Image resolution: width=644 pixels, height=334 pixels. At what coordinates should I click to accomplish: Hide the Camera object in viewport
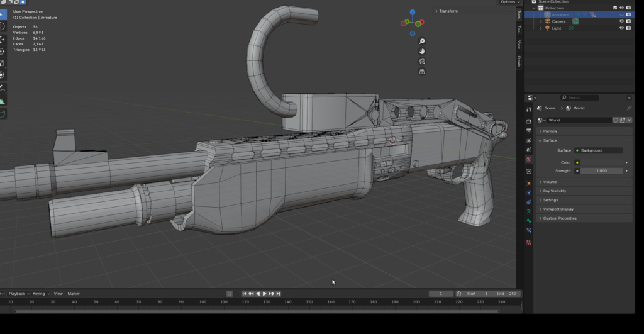(621, 21)
